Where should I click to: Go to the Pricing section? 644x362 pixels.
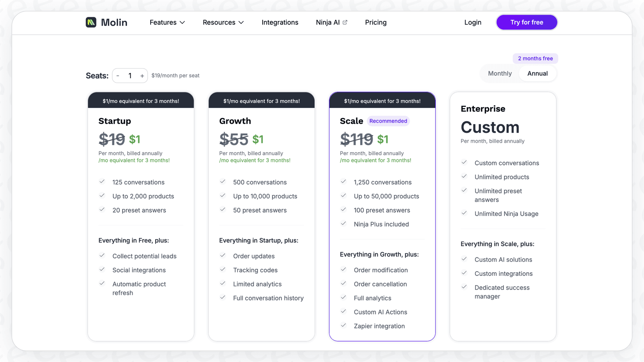click(x=375, y=22)
